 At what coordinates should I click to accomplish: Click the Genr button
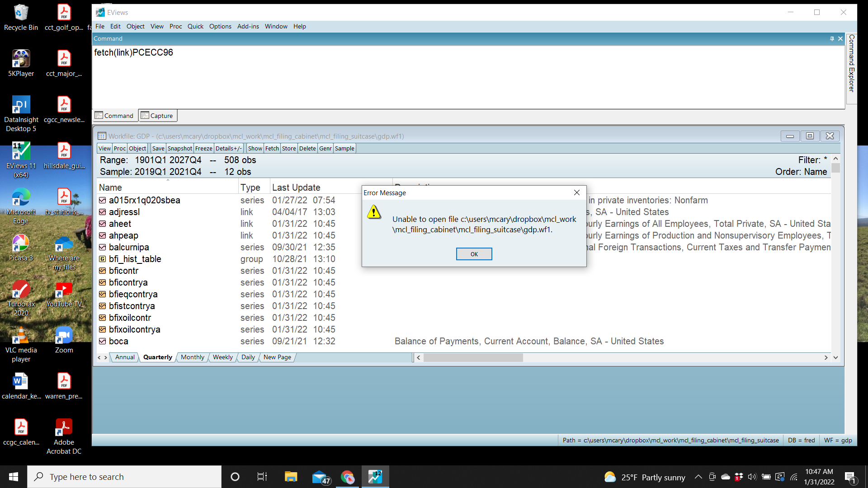(x=325, y=148)
